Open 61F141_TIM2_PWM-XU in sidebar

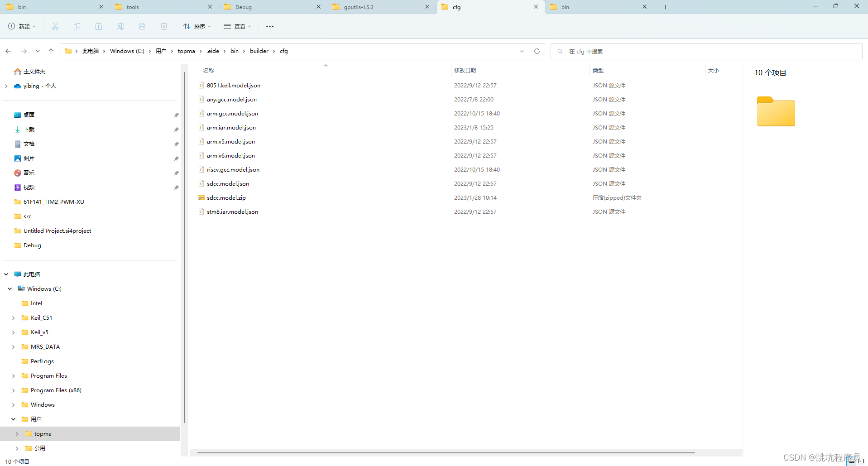[53, 202]
